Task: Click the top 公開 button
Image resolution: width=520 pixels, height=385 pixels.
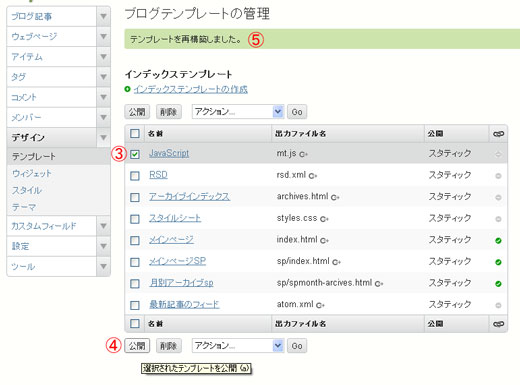Action: (x=137, y=112)
